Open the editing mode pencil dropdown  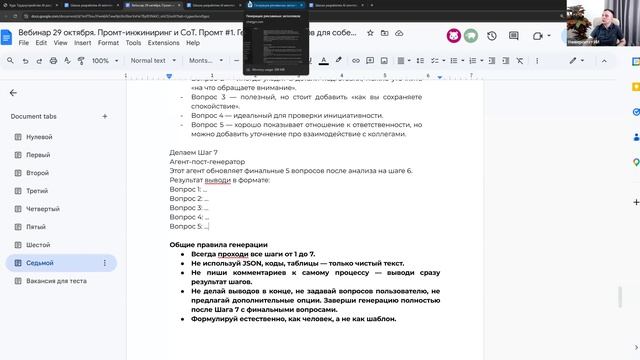click(x=577, y=60)
